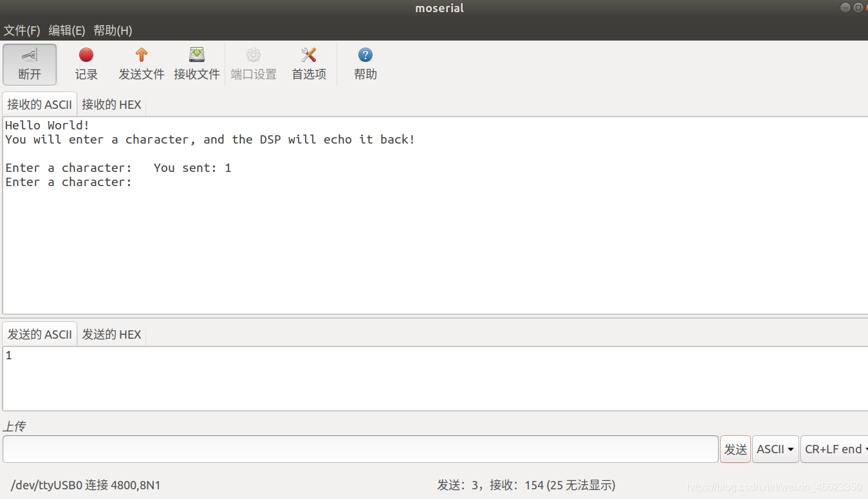The image size is (868, 499).
Task: Open 发送文件 send file tool
Action: click(142, 64)
